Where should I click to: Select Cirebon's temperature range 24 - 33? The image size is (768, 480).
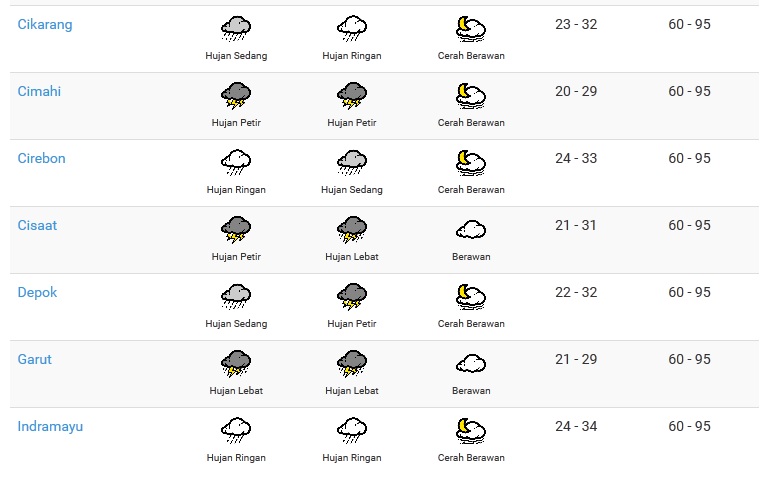pos(576,159)
